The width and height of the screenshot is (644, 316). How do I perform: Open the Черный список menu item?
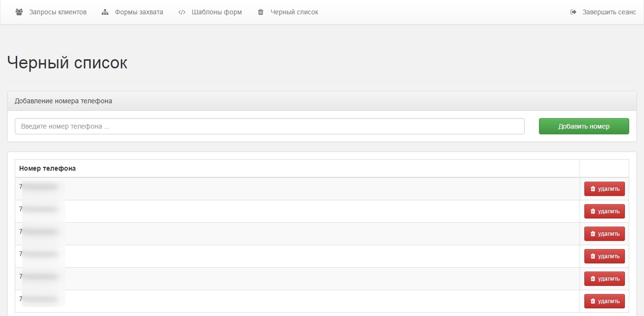tap(294, 12)
